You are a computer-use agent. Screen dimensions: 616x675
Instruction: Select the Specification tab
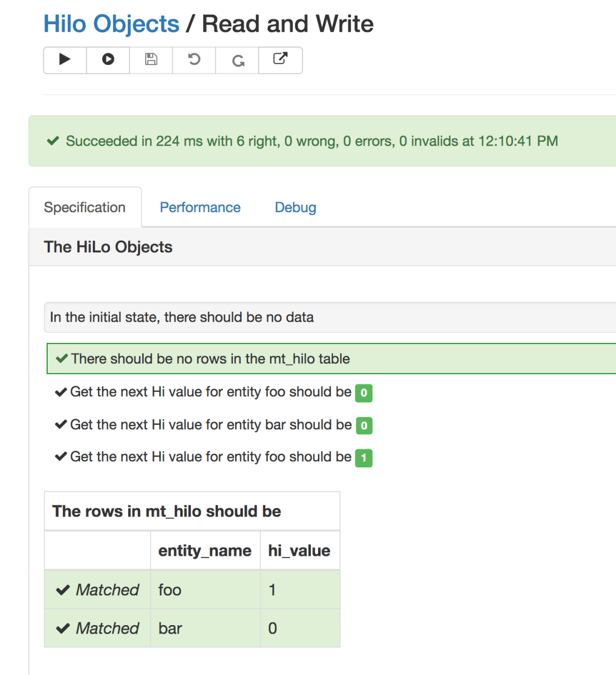tap(85, 208)
